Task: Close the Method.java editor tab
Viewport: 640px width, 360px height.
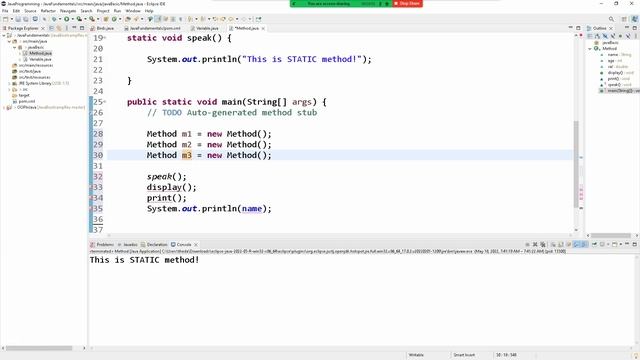Action: 263,28
